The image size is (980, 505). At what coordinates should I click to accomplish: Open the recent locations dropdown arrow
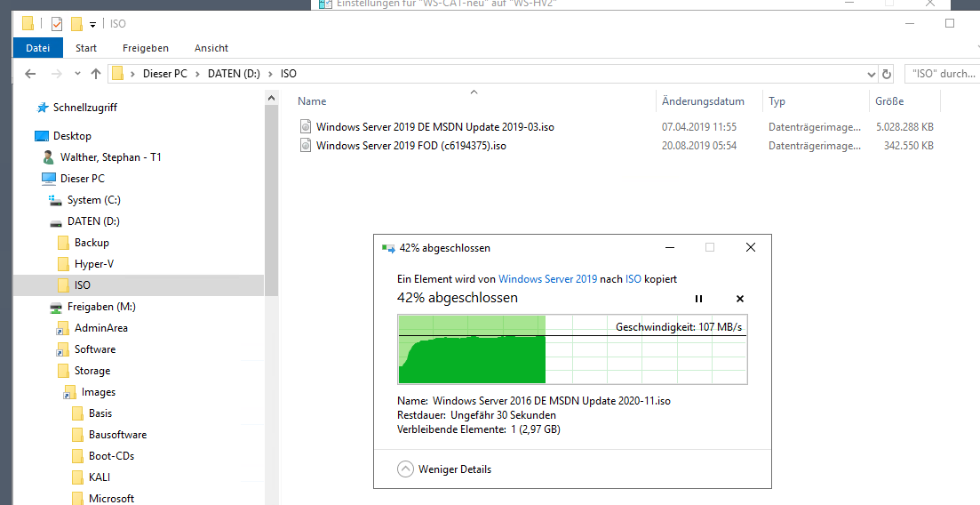point(77,74)
